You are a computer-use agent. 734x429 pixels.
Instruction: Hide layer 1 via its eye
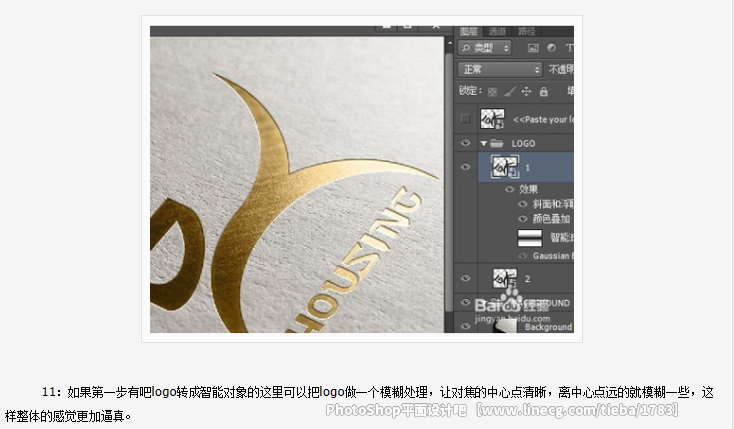tap(465, 167)
